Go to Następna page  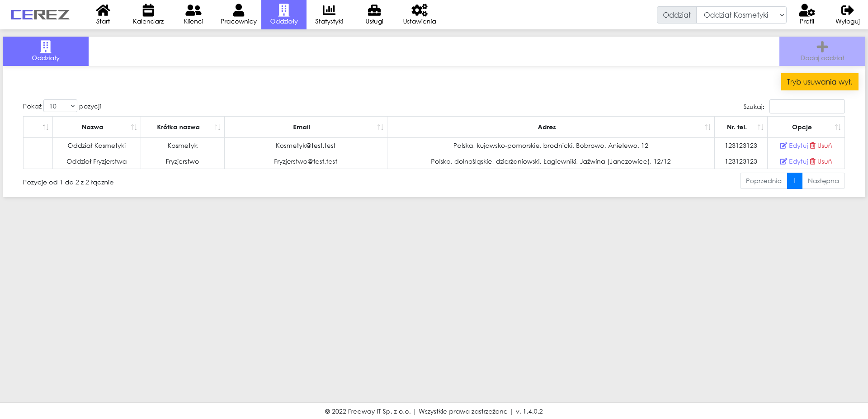(823, 181)
